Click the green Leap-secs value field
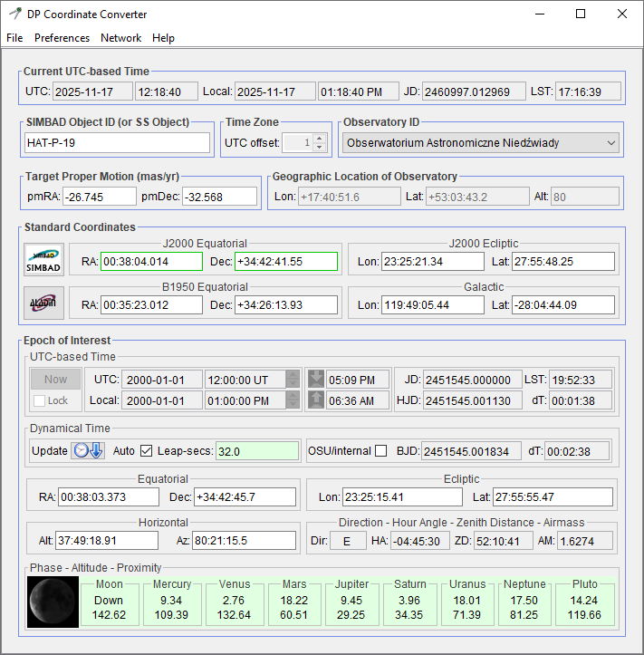This screenshot has width=644, height=655. (x=257, y=450)
